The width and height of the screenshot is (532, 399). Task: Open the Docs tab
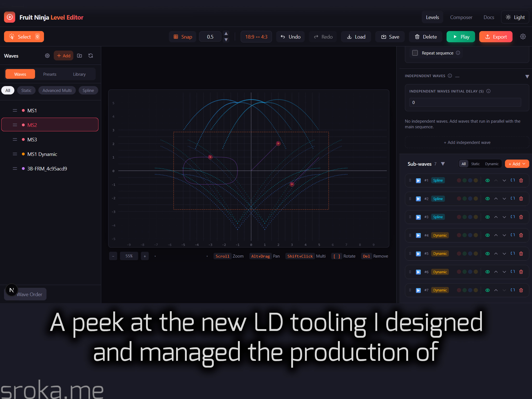click(x=489, y=17)
